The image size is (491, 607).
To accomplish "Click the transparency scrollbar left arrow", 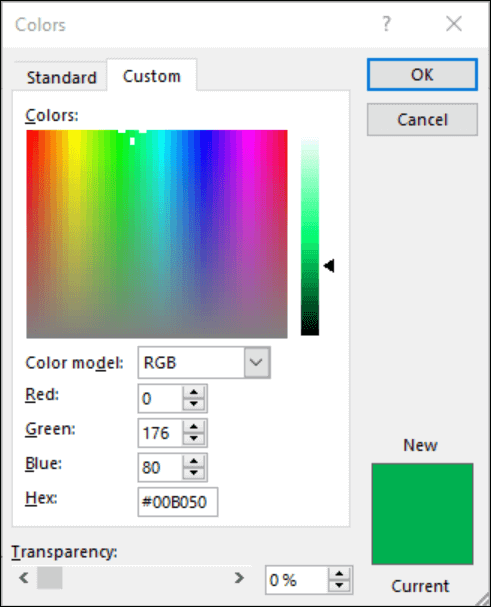I will click(24, 578).
